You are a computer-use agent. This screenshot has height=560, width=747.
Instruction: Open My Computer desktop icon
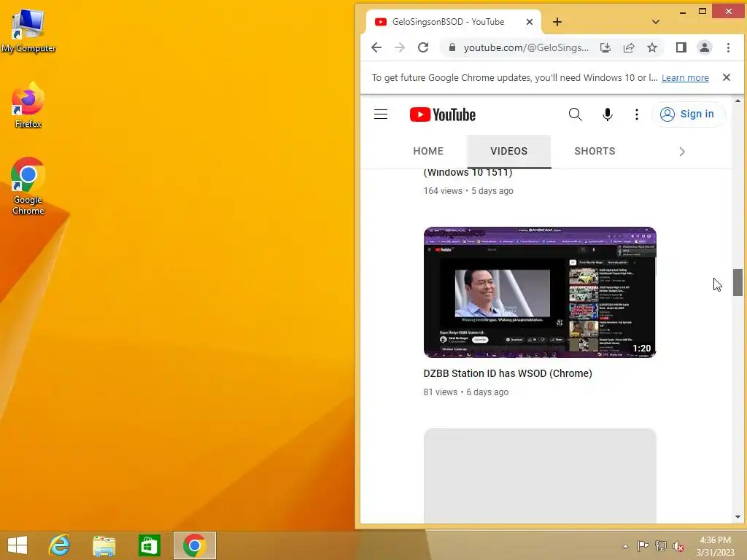coord(28,31)
